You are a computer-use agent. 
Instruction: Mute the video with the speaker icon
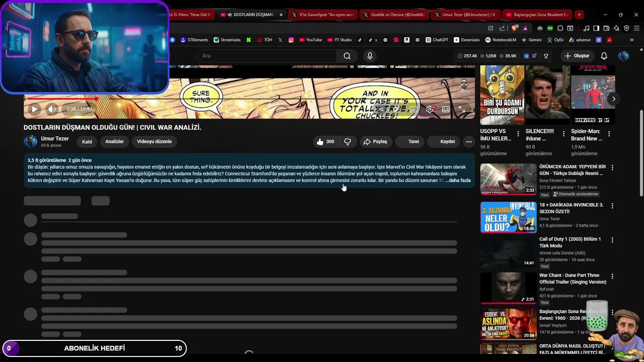click(52, 109)
